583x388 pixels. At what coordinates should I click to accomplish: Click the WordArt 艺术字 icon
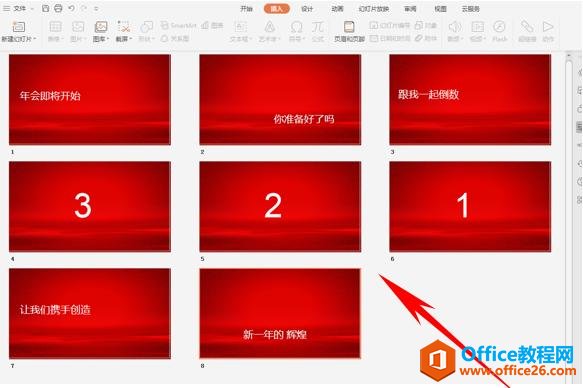[270, 27]
